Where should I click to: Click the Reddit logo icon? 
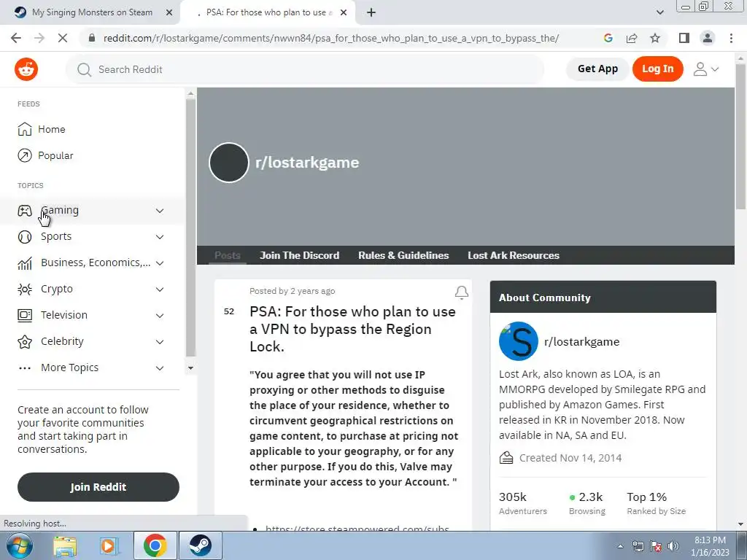(x=26, y=69)
